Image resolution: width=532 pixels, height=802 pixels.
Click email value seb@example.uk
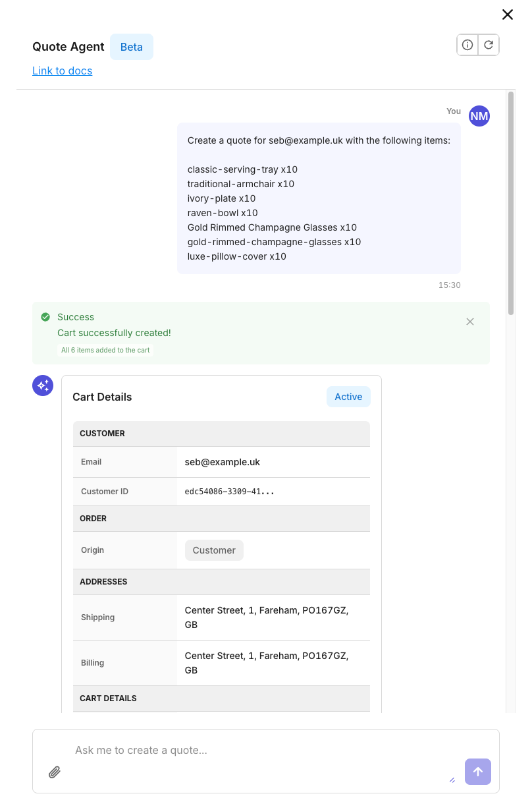point(223,462)
